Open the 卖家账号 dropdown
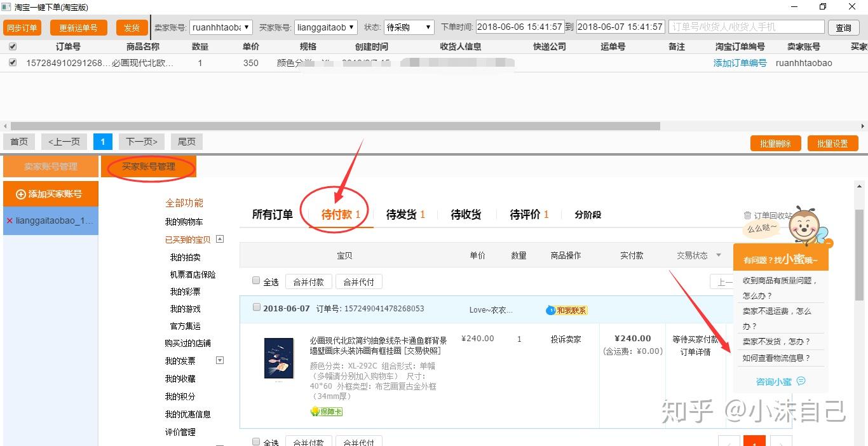The height and width of the screenshot is (446, 868). click(x=220, y=27)
